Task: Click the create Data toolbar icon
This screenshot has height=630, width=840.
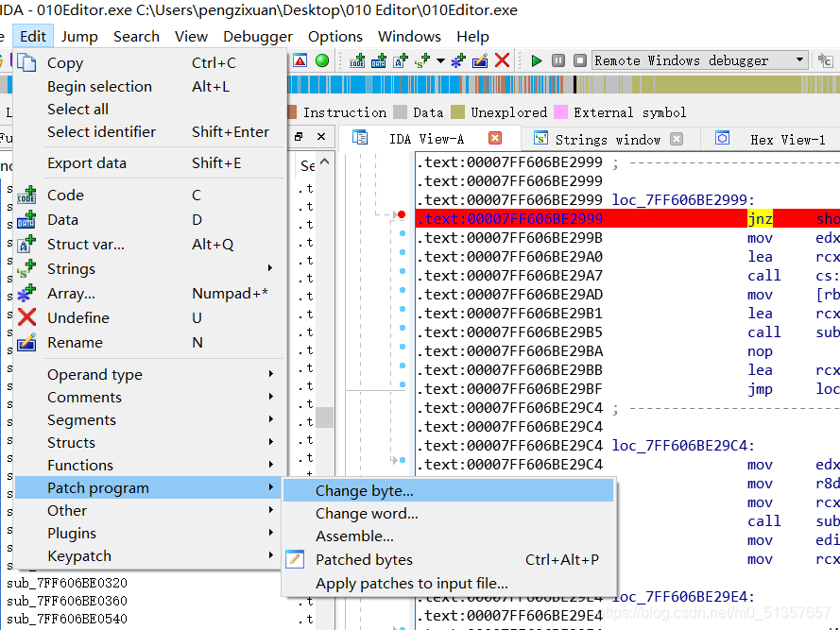Action: point(379,60)
